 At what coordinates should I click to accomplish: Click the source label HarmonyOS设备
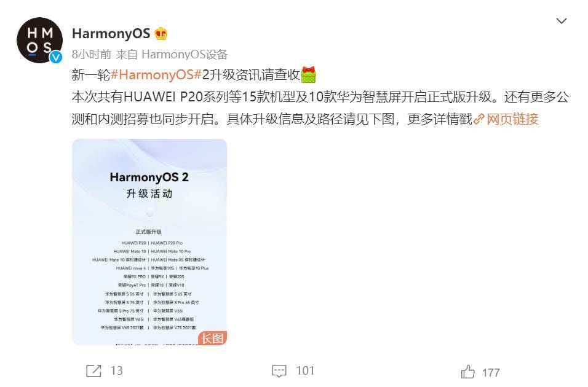(185, 55)
